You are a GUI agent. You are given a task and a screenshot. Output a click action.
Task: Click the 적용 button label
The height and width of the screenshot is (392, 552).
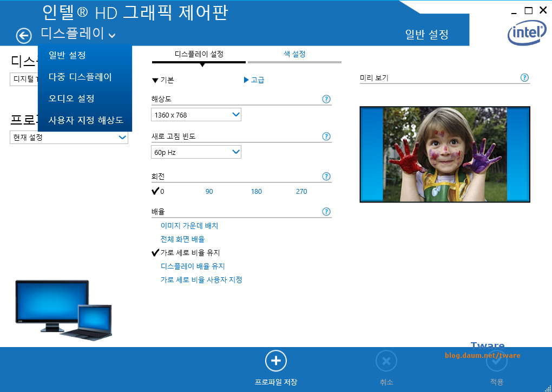(497, 382)
